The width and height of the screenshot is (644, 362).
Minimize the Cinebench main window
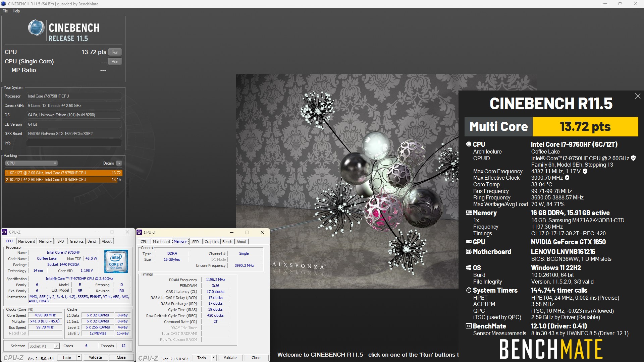pyautogui.click(x=605, y=4)
